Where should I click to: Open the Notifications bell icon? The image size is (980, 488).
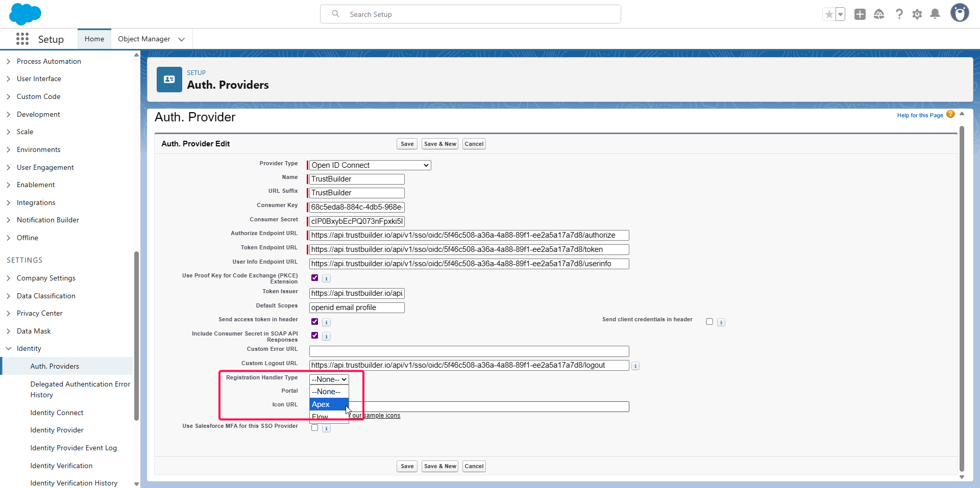click(x=935, y=14)
